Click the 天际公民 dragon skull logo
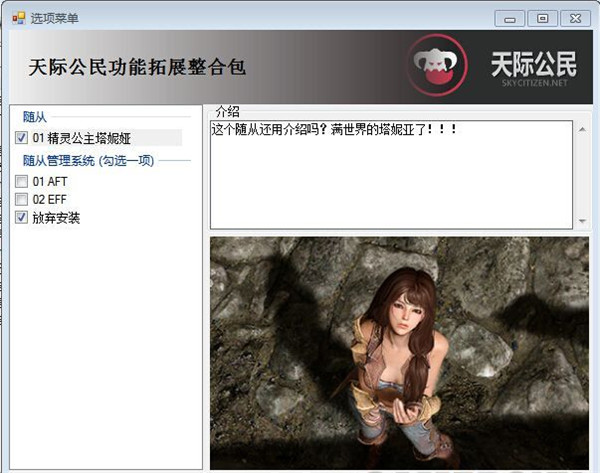The image size is (600, 473). pyautogui.click(x=437, y=65)
